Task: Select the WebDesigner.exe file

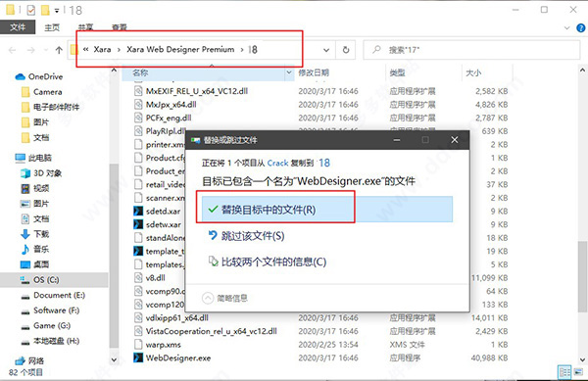Action: point(177,357)
